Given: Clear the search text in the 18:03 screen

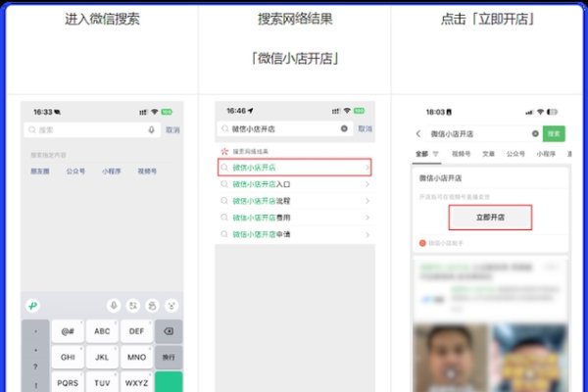Looking at the screenshot, I should pos(535,133).
